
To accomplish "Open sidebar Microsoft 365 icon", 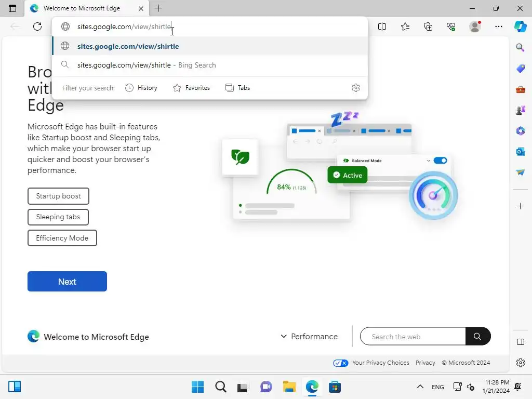I will pos(521,131).
